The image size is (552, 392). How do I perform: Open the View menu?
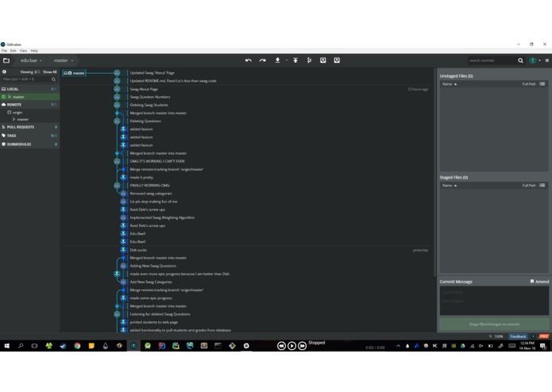tap(23, 51)
